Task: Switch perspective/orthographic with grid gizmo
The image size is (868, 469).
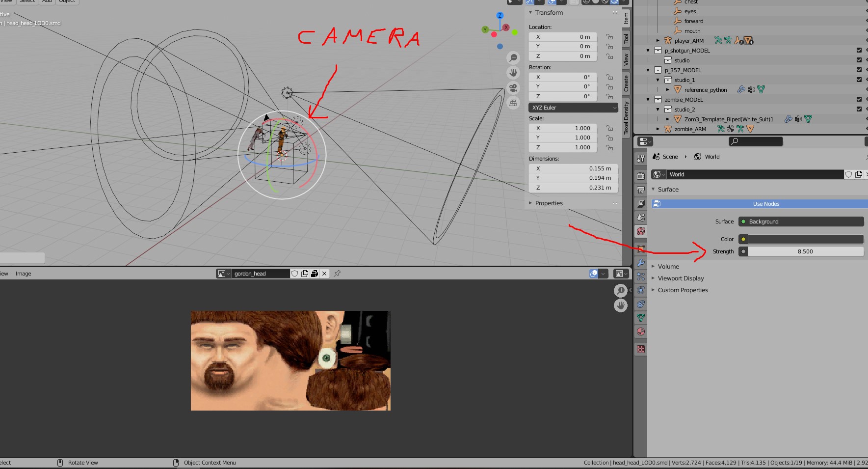Action: point(513,103)
